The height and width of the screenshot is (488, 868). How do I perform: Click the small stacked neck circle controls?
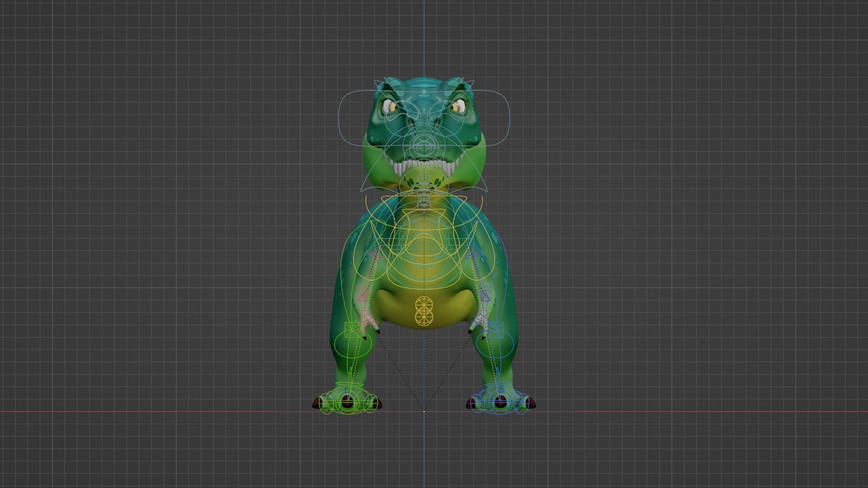point(424,194)
